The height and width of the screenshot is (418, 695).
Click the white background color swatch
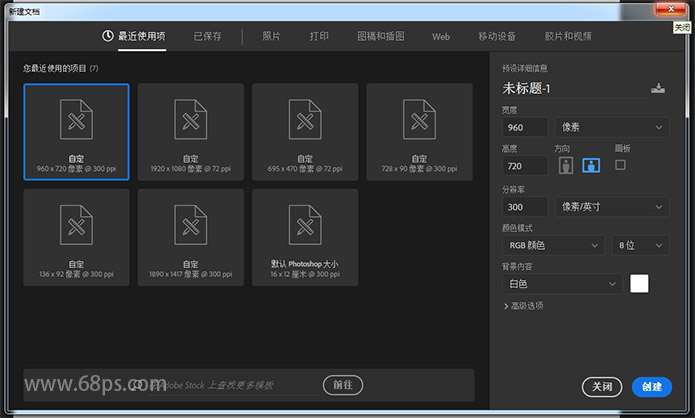639,284
